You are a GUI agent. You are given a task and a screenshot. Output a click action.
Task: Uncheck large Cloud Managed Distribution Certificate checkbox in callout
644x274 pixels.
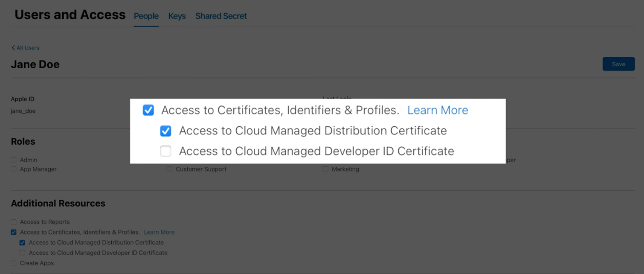pyautogui.click(x=166, y=131)
